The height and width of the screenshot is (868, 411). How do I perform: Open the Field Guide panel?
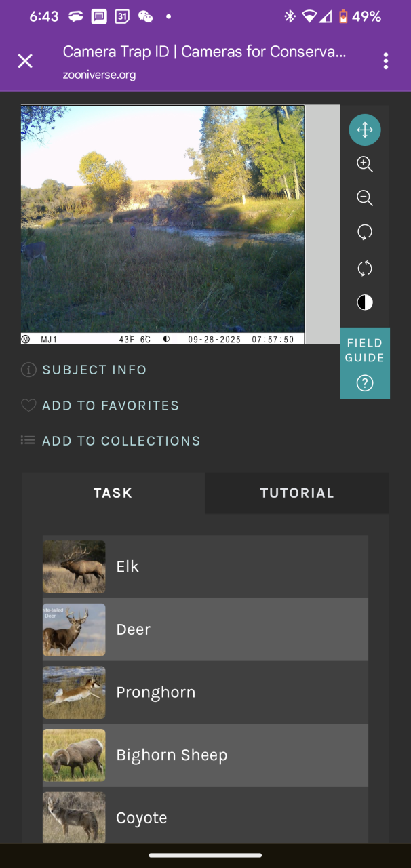[x=365, y=363]
